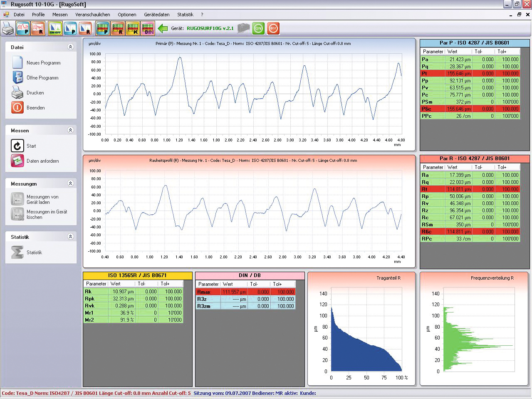Image resolution: width=532 pixels, height=399 pixels.
Task: Click the printer icon in the toolbar
Action: 8,28
